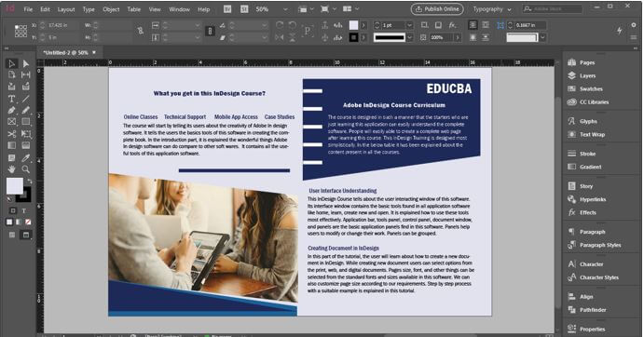The width and height of the screenshot is (644, 337).
Task: Open the stroke style dropdown
Action: click(x=409, y=37)
